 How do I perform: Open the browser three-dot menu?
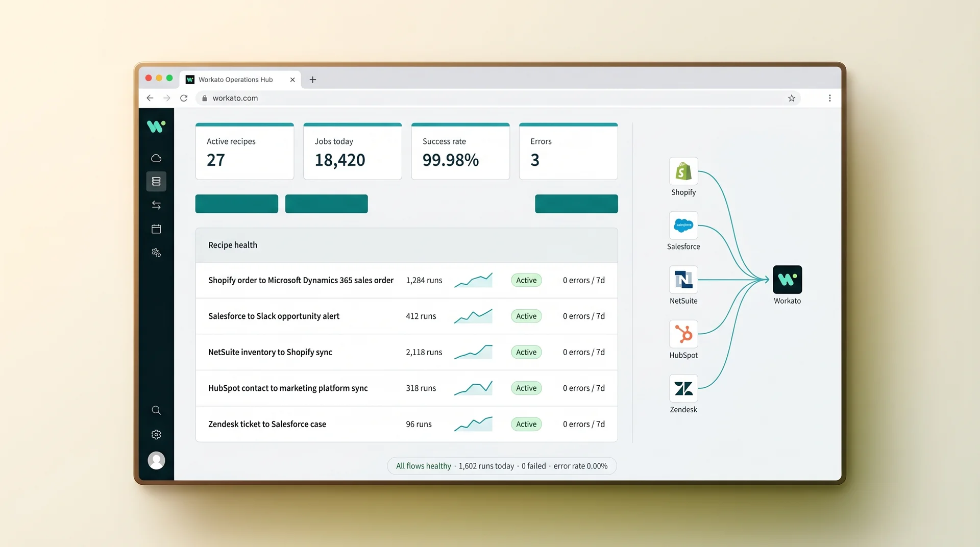[829, 98]
